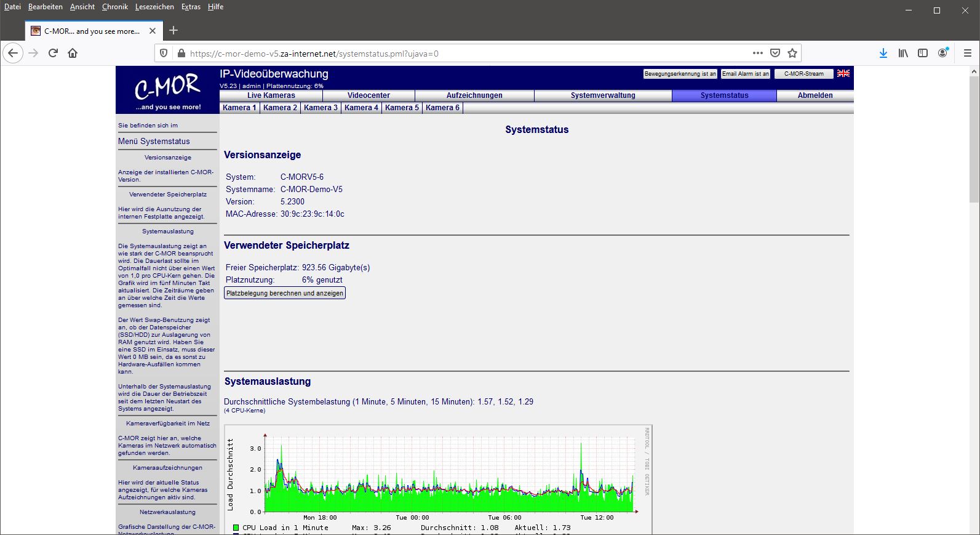Click the browser forward arrow
Screen dimensions: 980x535
click(x=33, y=54)
